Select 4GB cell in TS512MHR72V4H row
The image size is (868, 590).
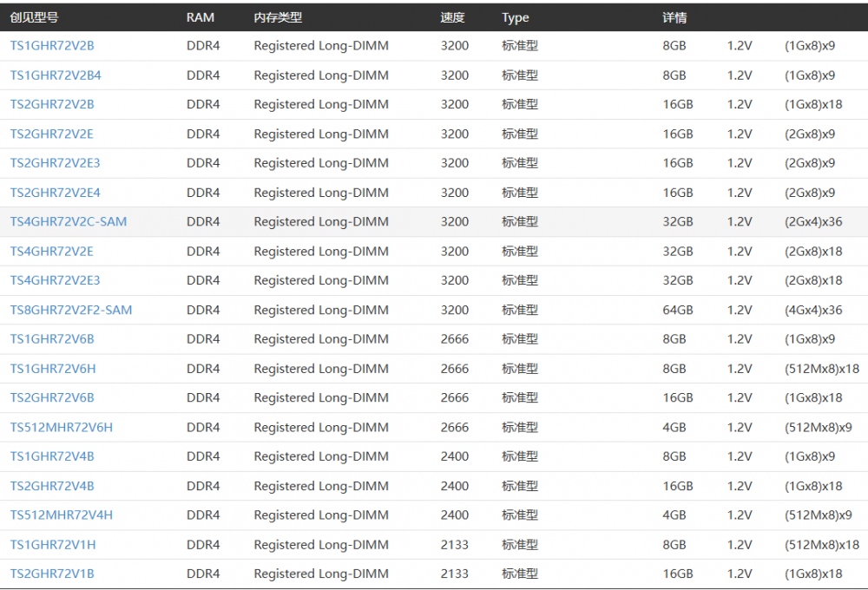[674, 515]
